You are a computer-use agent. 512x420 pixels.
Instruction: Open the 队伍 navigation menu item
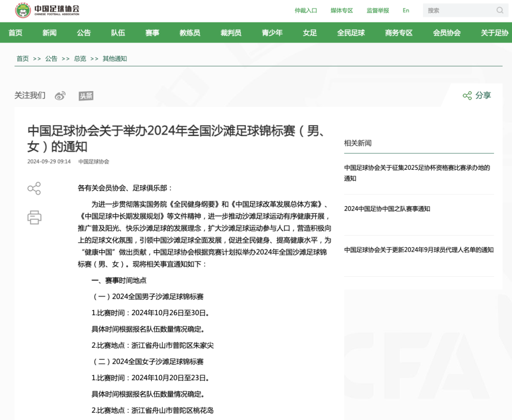pyautogui.click(x=118, y=33)
